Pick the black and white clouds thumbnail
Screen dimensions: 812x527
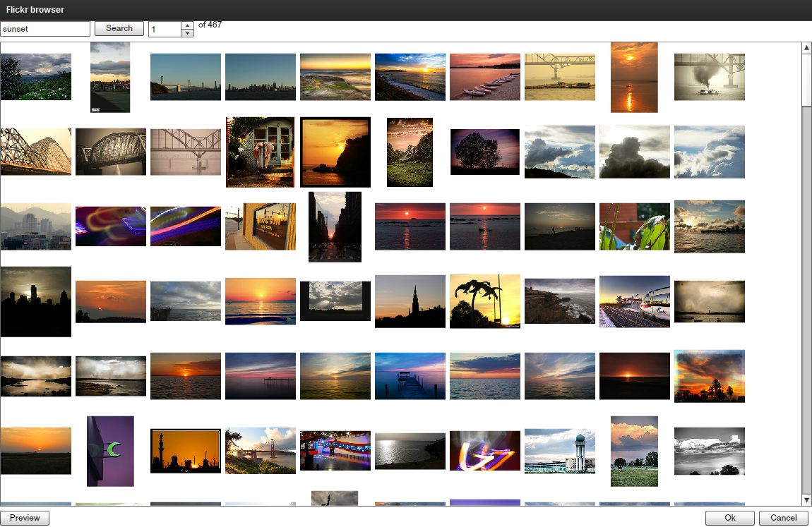[x=709, y=452]
